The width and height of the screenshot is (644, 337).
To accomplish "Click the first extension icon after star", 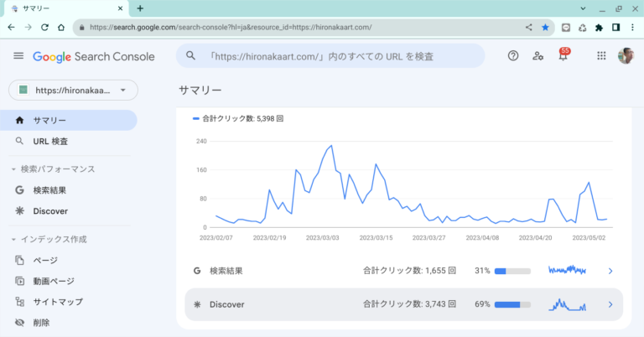I will pos(566,28).
